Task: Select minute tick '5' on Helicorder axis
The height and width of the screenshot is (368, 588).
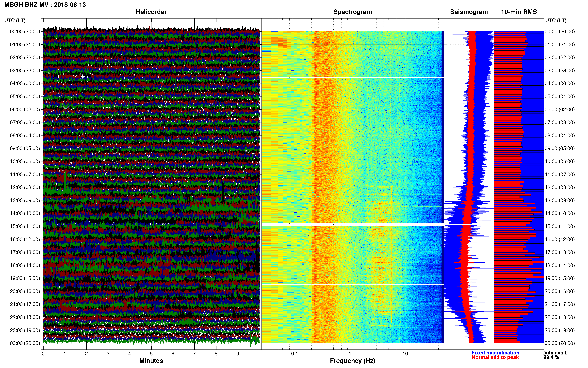Action: click(x=151, y=354)
